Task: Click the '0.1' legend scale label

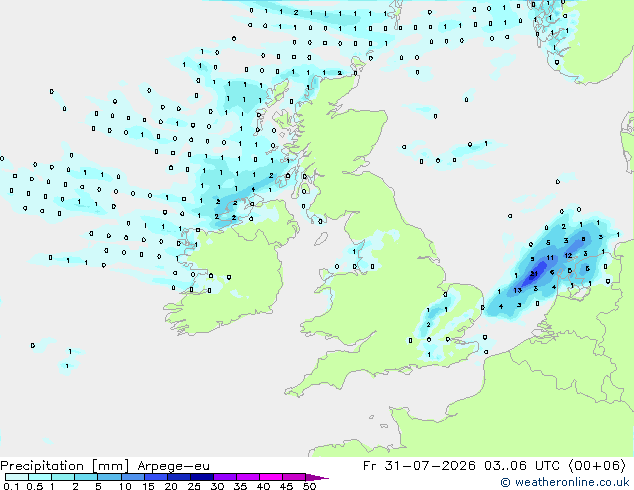Action: (11, 486)
